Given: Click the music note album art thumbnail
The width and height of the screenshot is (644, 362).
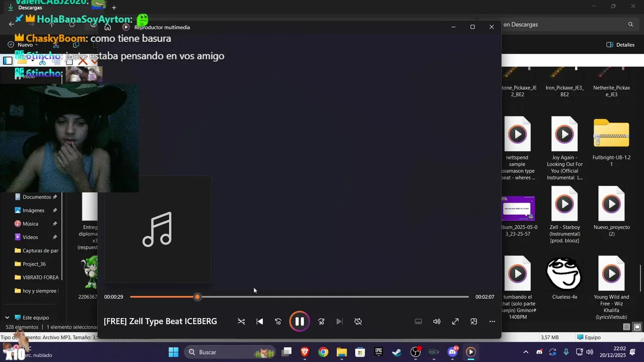Looking at the screenshot, I should coord(158,229).
